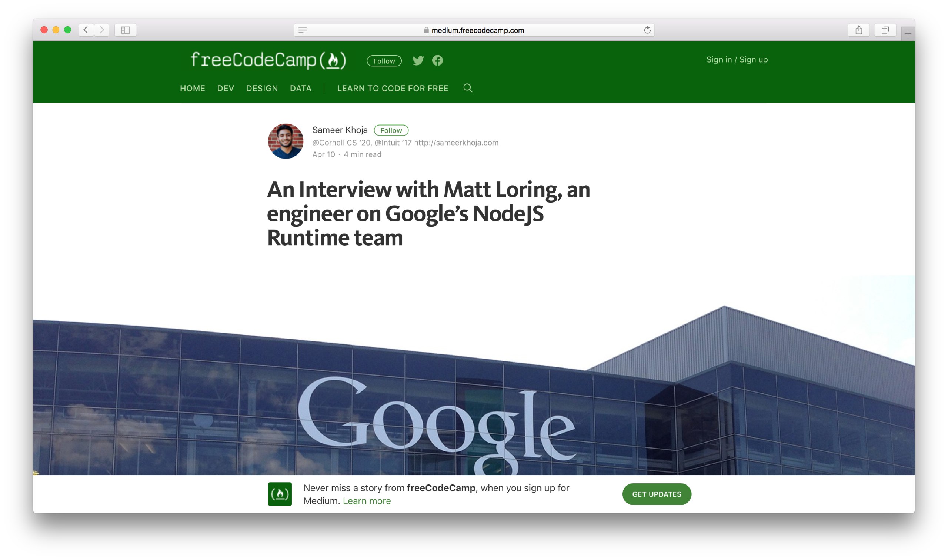
Task: Open the Share menu icon
Action: (859, 30)
